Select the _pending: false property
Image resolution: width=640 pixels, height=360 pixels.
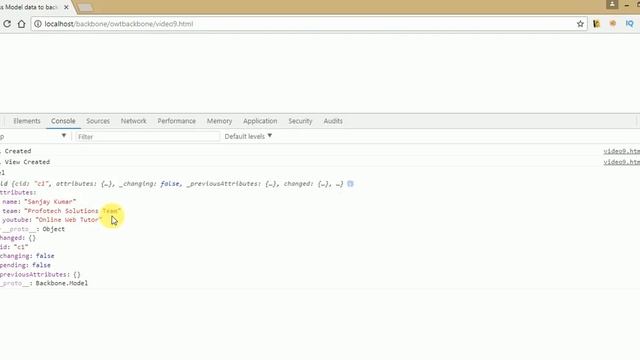(x=25, y=265)
